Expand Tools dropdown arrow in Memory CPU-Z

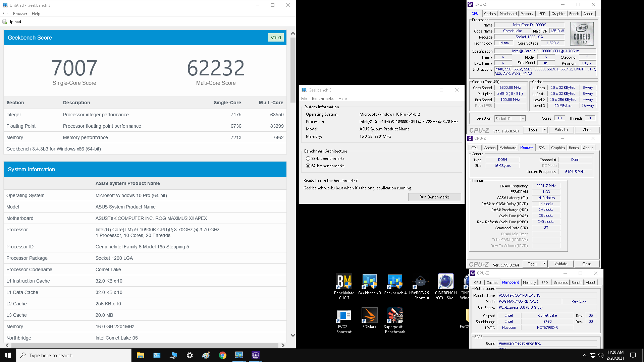click(x=544, y=264)
